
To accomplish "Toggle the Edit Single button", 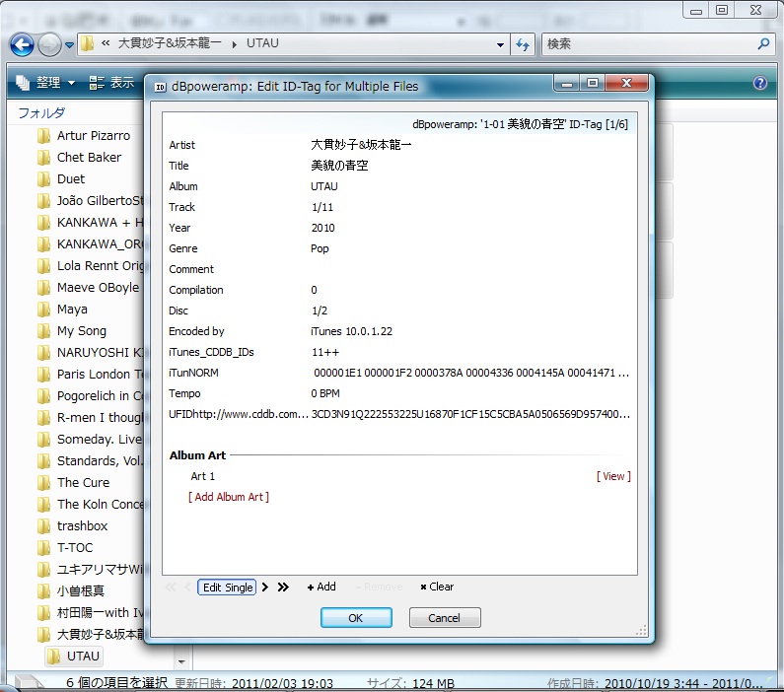I will [227, 588].
